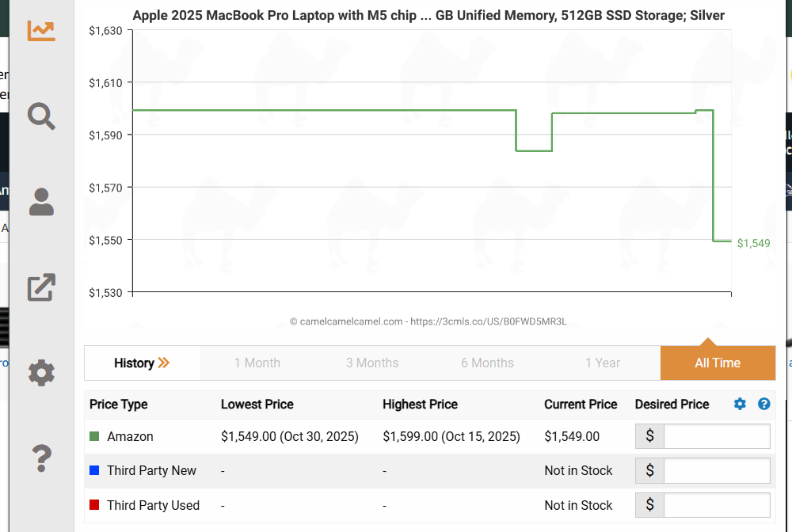
Task: Click the question mark help icon in sidebar
Action: coord(41,458)
